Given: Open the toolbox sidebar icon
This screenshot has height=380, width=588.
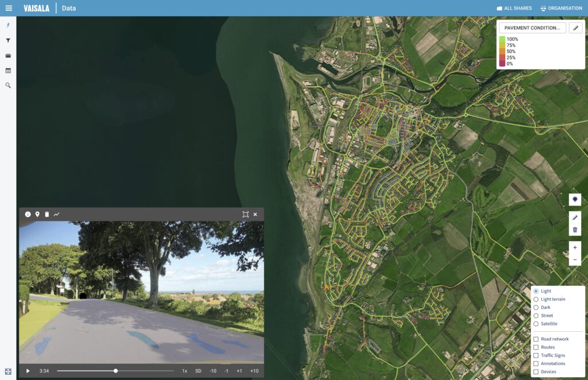Looking at the screenshot, I should (x=8, y=56).
